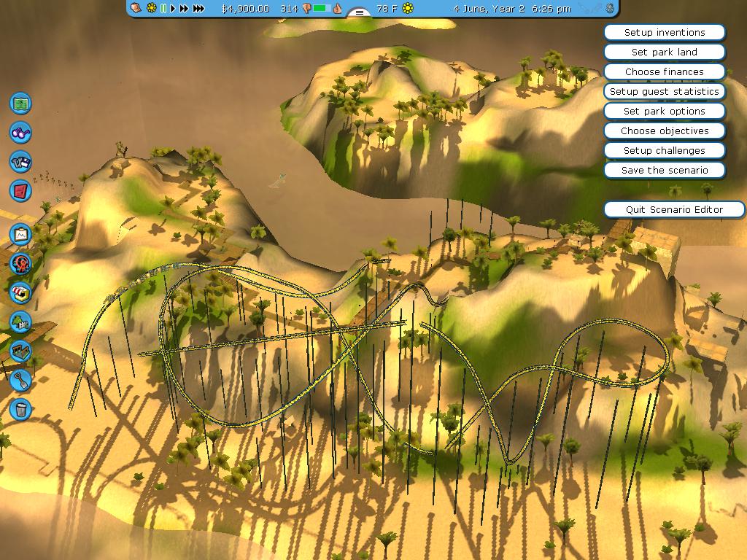
Task: Open Setup inventions
Action: (665, 32)
